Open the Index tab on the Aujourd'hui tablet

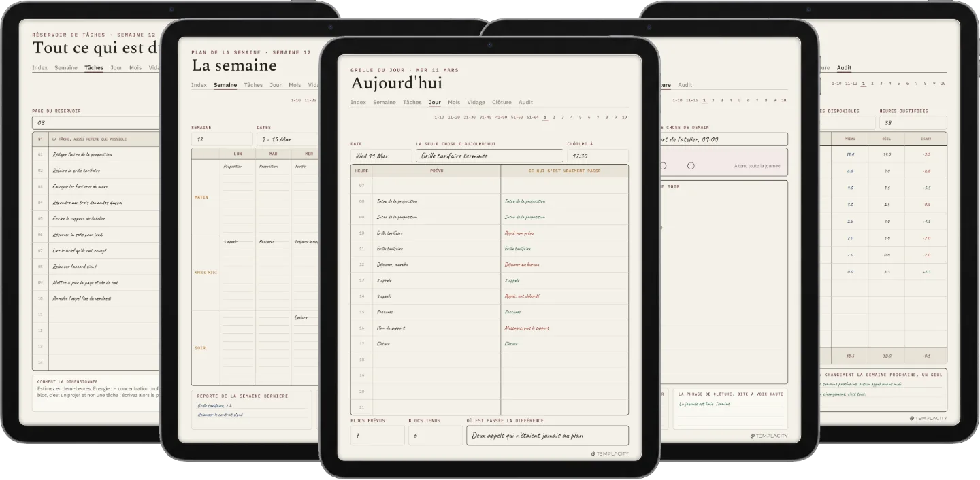pyautogui.click(x=358, y=102)
